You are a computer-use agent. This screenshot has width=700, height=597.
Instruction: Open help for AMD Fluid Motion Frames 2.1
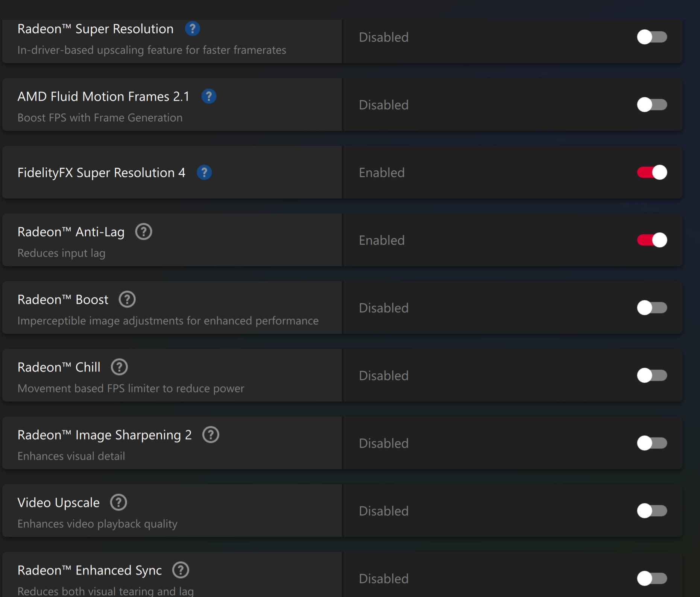(x=209, y=97)
